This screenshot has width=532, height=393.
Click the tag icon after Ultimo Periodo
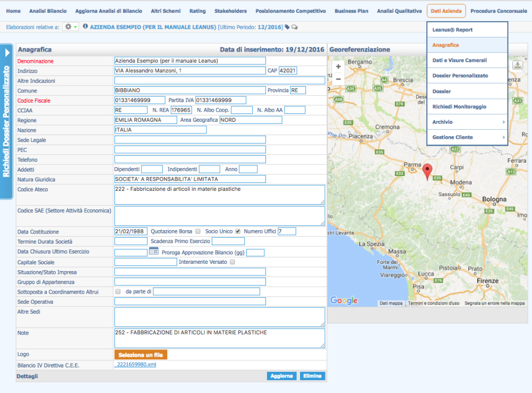coord(287,27)
